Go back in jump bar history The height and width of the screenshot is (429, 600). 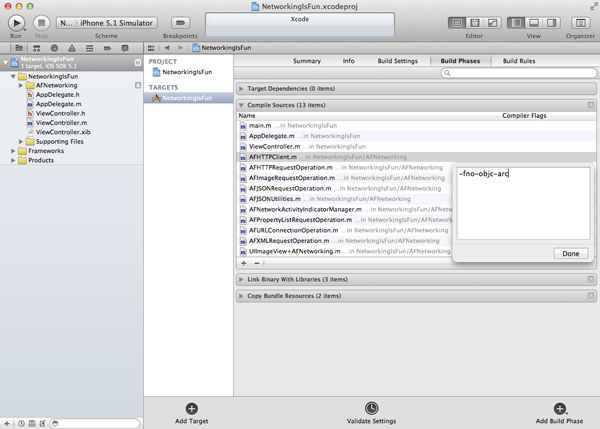tap(167, 48)
